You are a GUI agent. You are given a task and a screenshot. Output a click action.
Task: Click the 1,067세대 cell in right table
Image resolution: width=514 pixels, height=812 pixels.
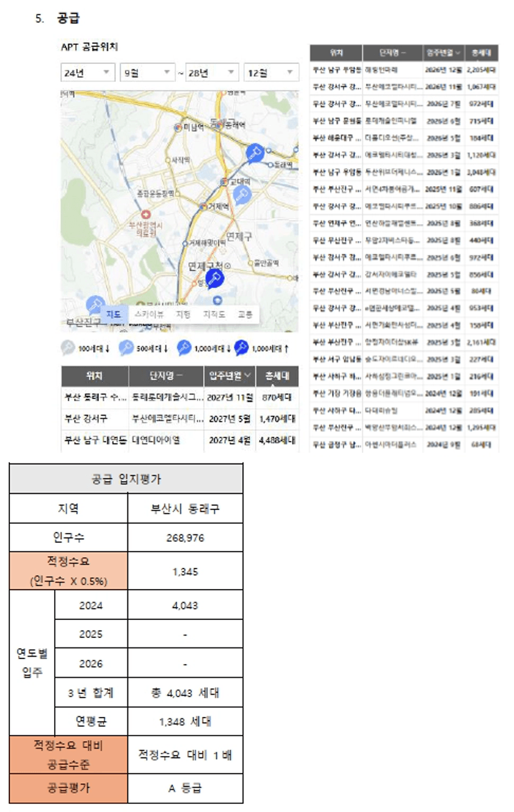click(482, 87)
